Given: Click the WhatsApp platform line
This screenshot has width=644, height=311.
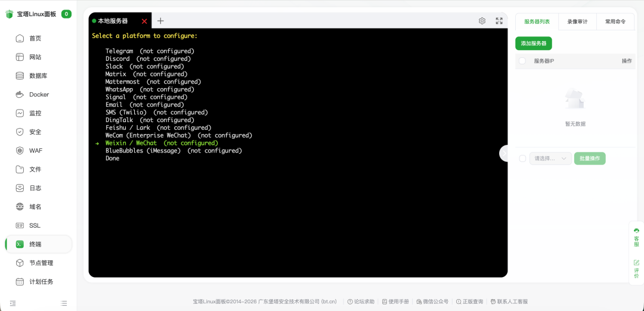Looking at the screenshot, I should [x=150, y=89].
